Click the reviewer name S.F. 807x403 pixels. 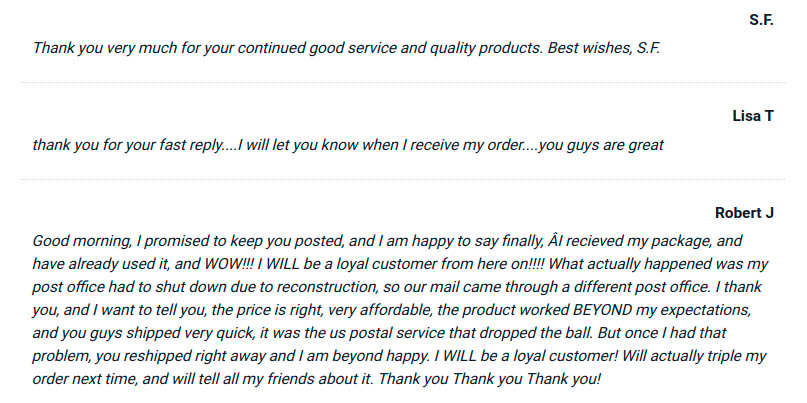coord(760,20)
